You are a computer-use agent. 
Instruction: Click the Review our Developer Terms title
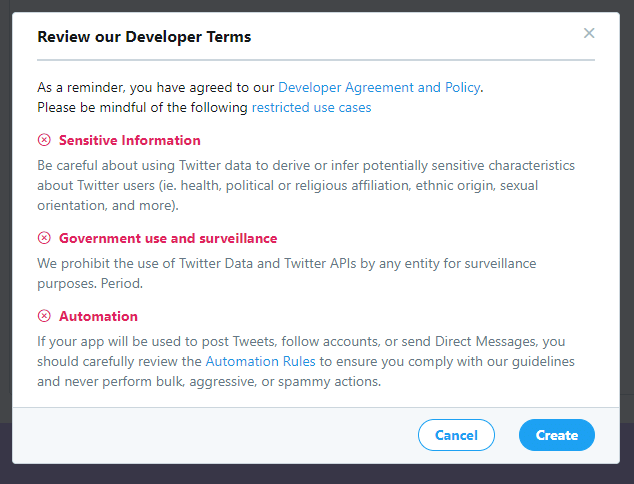click(x=144, y=37)
